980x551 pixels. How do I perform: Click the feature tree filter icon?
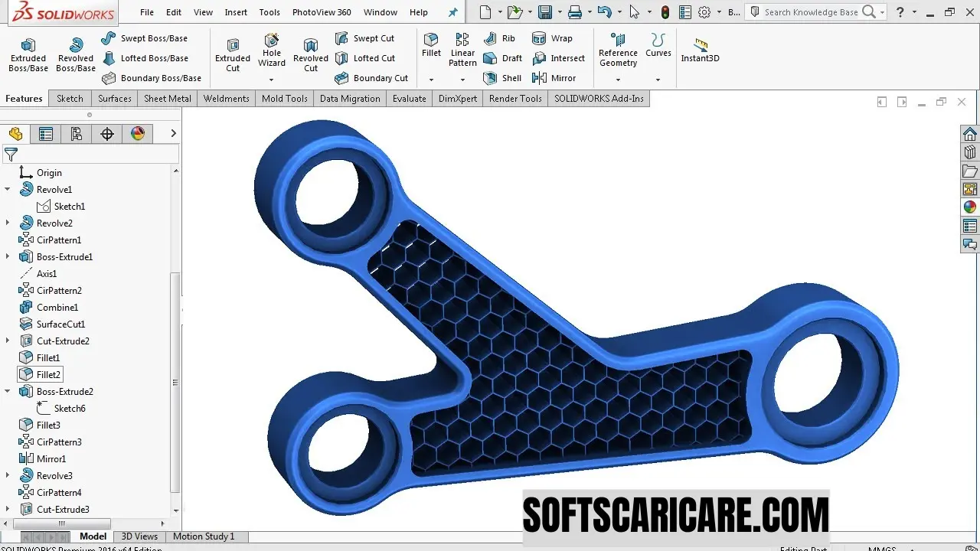pyautogui.click(x=11, y=155)
